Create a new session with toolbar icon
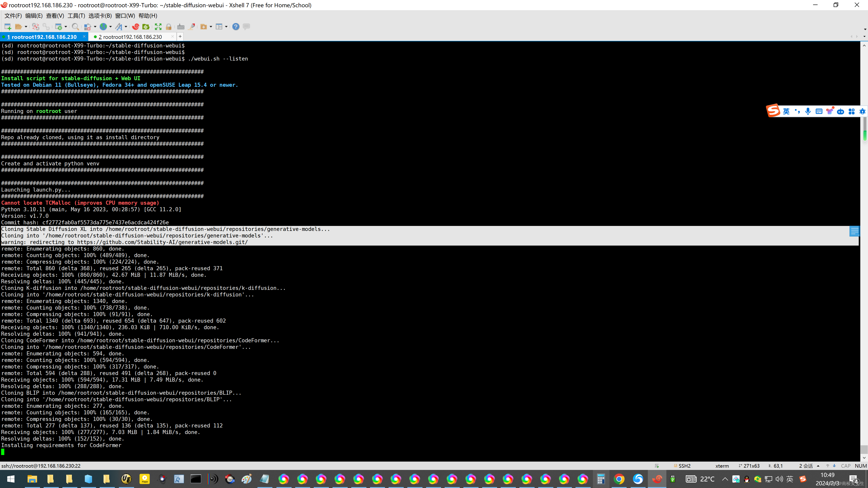 [x=7, y=27]
